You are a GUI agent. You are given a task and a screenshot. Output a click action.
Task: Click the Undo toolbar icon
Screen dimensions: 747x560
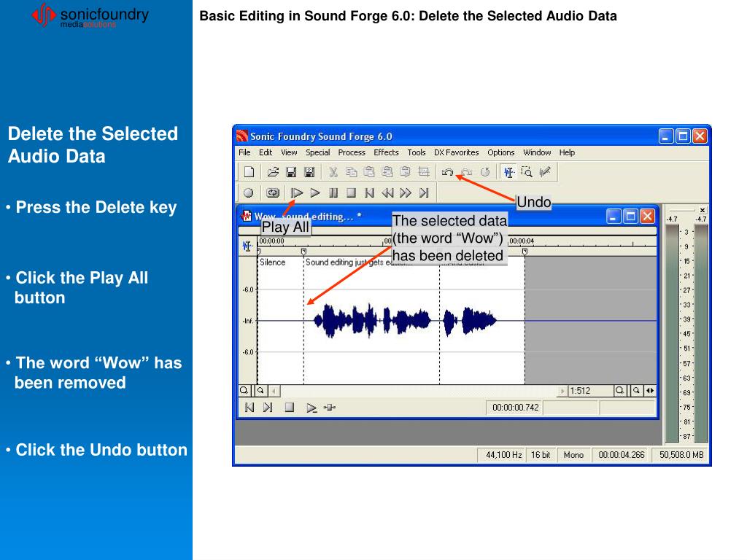(x=448, y=173)
